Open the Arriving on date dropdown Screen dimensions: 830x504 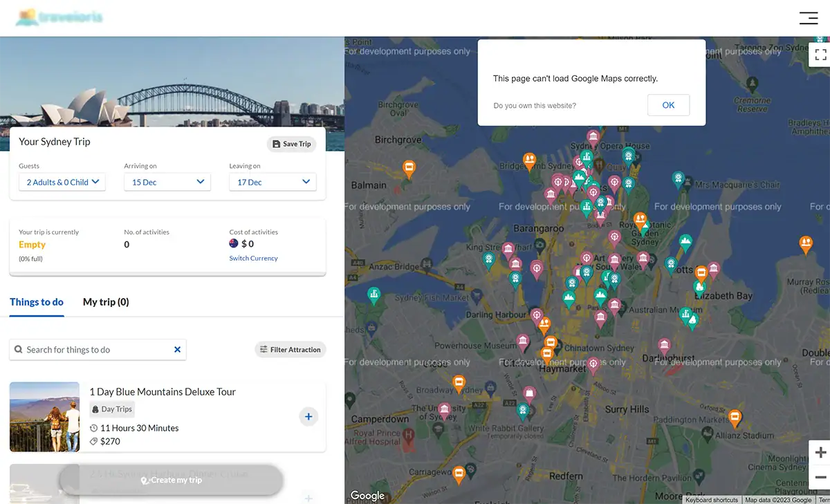(x=167, y=183)
